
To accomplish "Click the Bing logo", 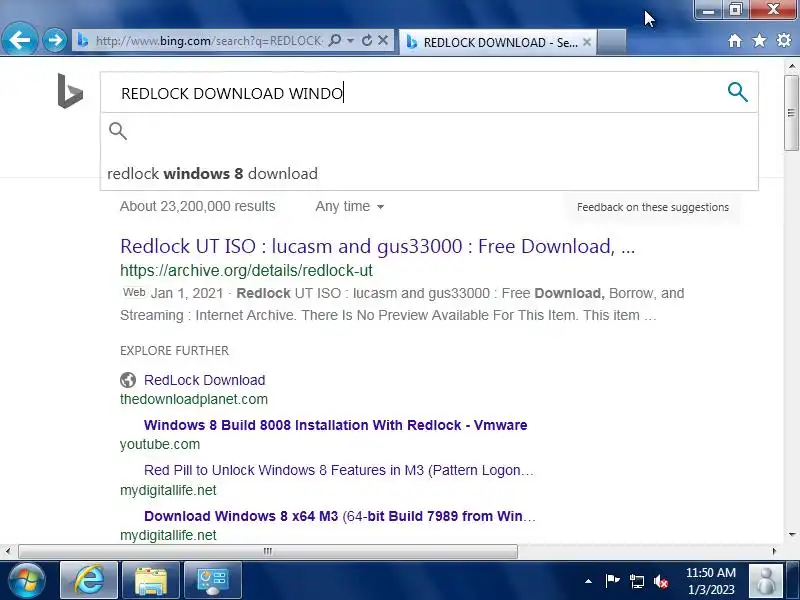I will click(x=70, y=91).
